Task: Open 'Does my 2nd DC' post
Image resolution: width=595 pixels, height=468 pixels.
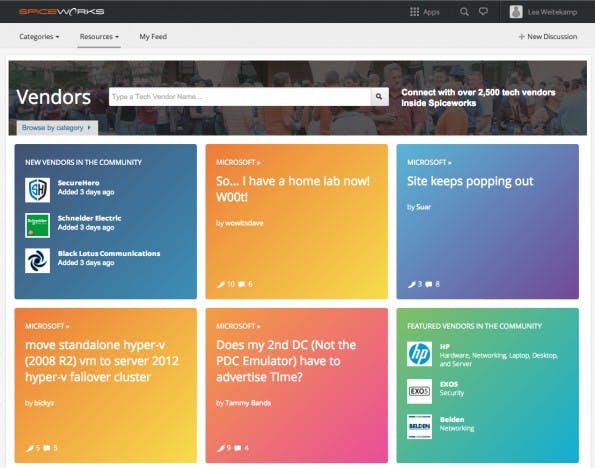Action: coord(286,361)
